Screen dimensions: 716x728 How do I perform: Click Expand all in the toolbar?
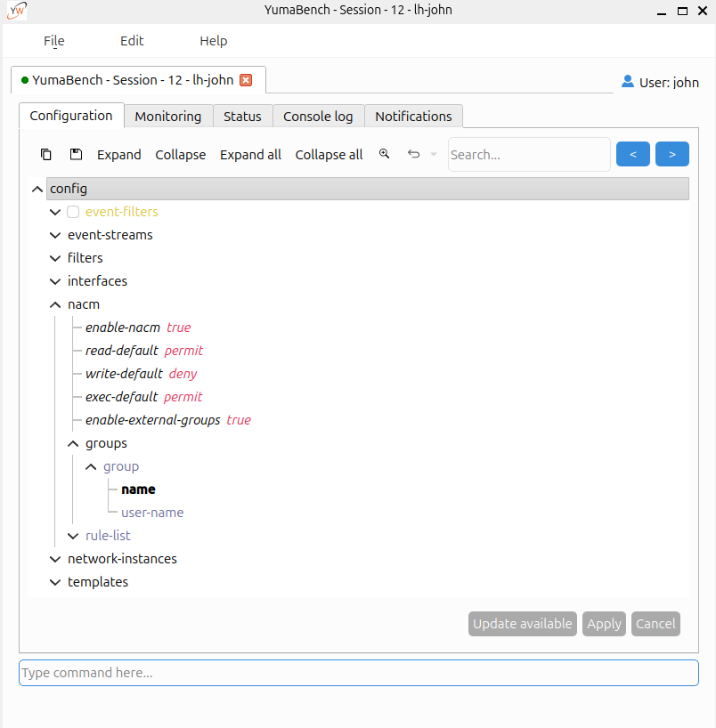250,155
